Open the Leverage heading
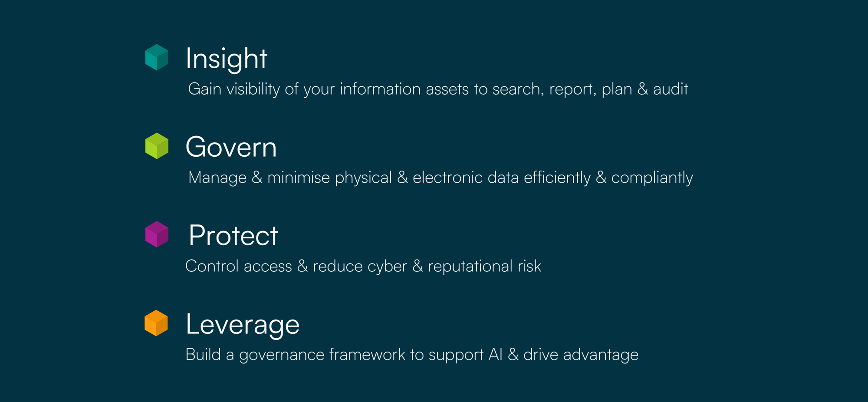868x402 pixels. 243,324
